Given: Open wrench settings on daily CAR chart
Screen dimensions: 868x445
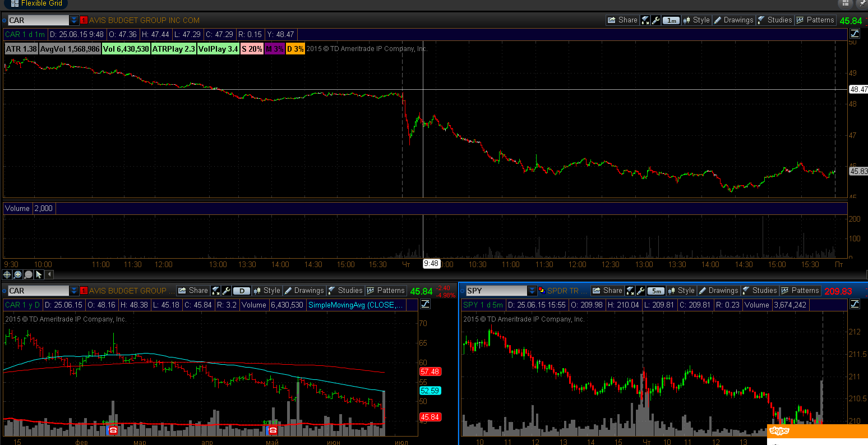Looking at the screenshot, I should 226,291.
